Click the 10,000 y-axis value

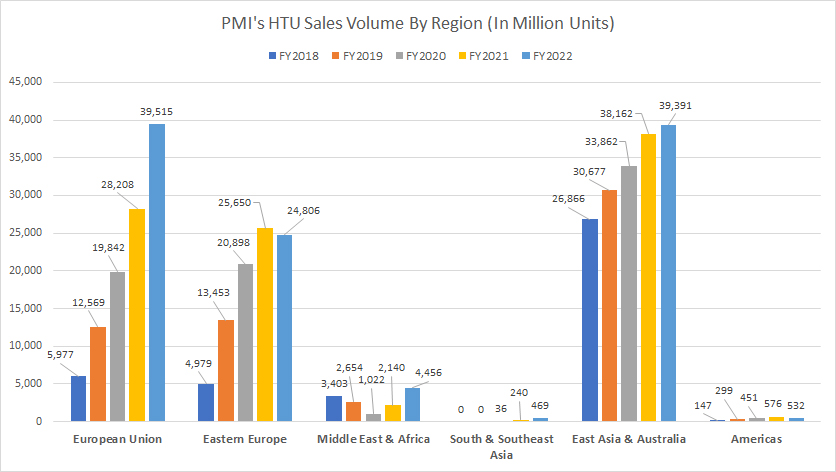pos(26,346)
